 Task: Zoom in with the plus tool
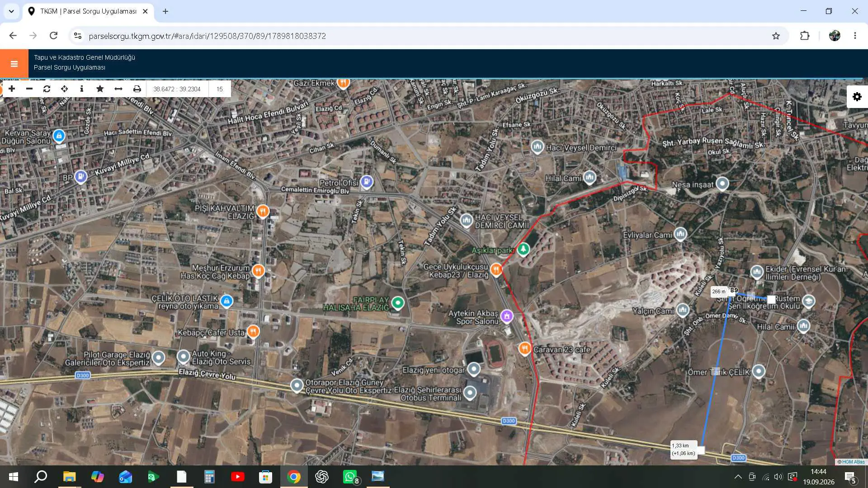pos(12,89)
